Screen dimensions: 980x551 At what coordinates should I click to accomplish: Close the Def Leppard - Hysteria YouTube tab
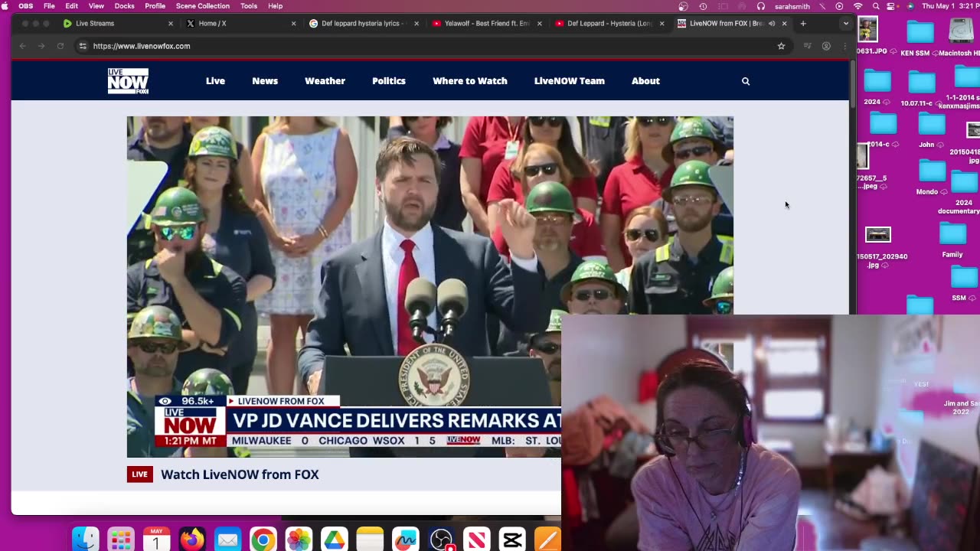click(662, 24)
